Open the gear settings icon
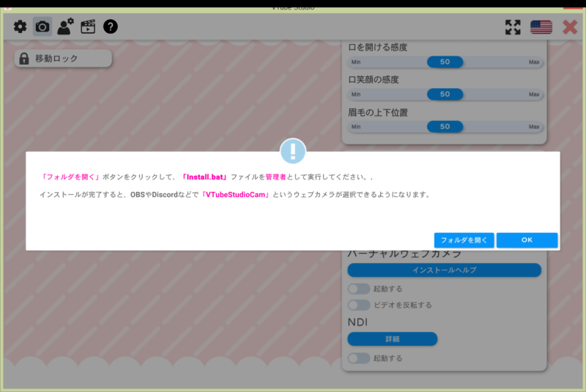Screen dimensions: 586x392 click(x=21, y=26)
